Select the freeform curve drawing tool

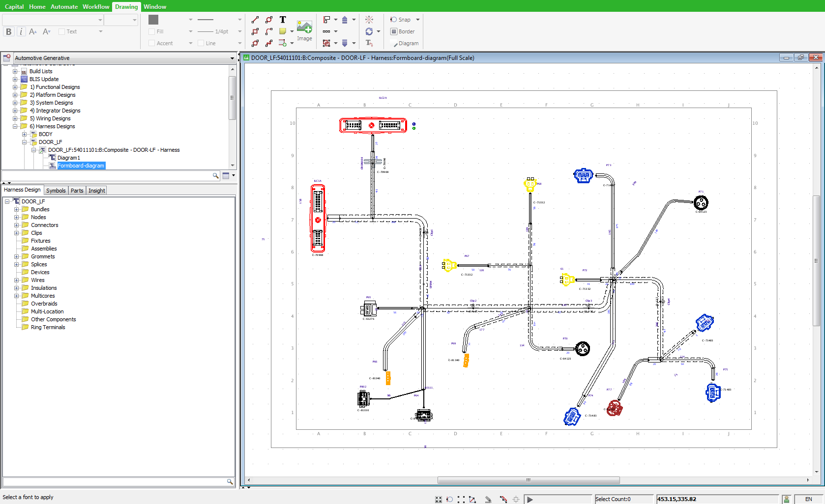pos(269,43)
